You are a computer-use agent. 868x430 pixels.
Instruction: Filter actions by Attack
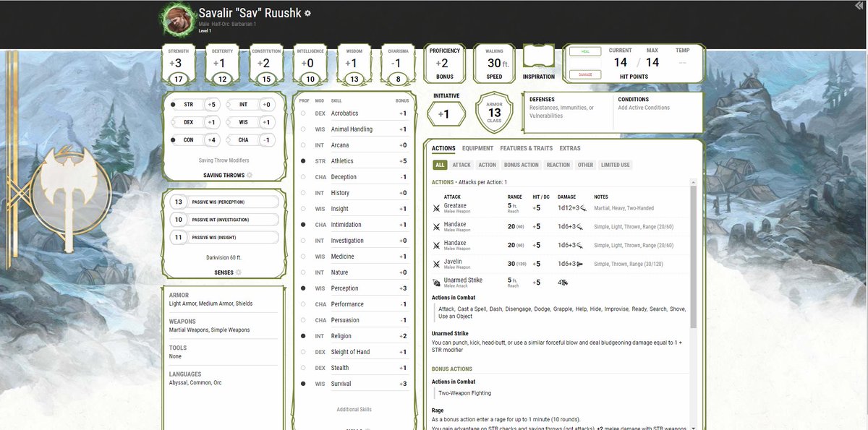461,165
